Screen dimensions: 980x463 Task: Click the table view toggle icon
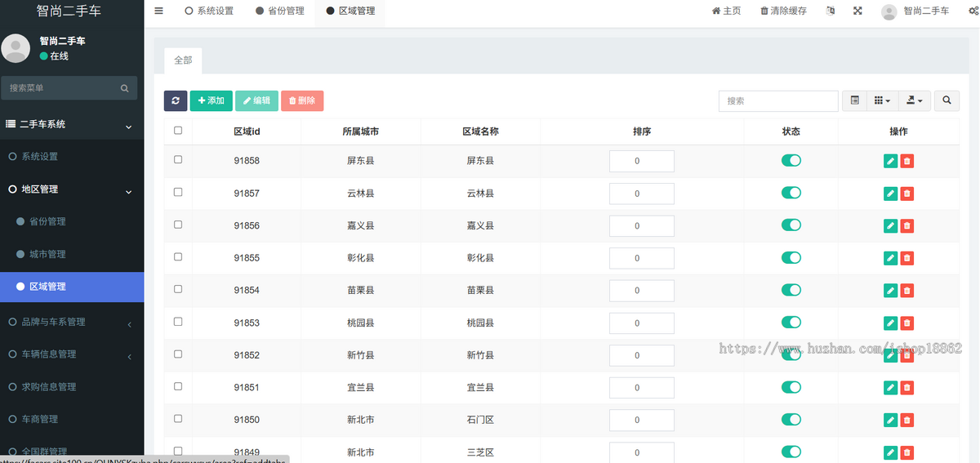tap(854, 100)
